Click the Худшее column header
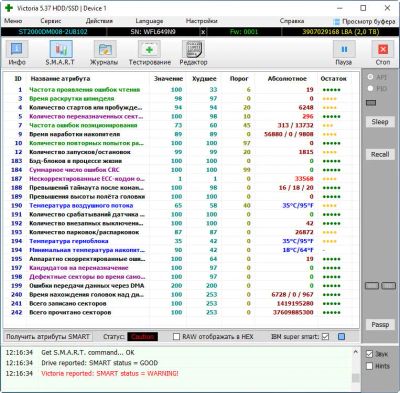The width and height of the screenshot is (400, 393). 204,79
